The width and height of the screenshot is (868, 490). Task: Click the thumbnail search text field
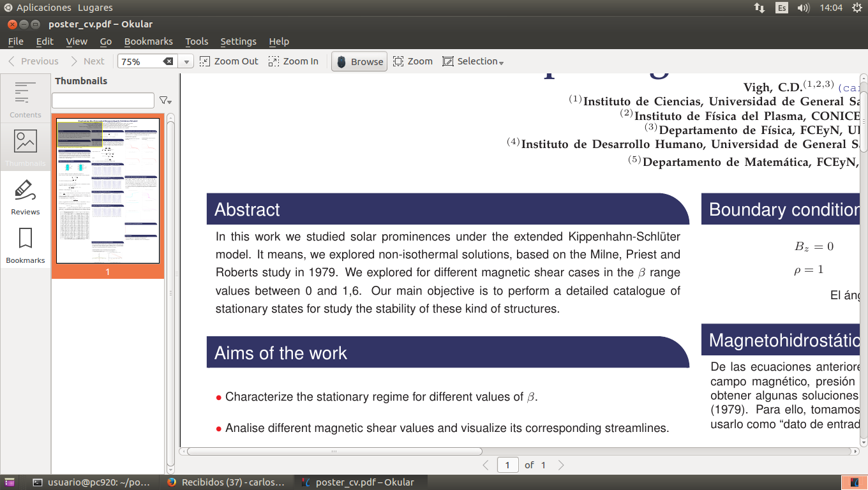pyautogui.click(x=103, y=100)
